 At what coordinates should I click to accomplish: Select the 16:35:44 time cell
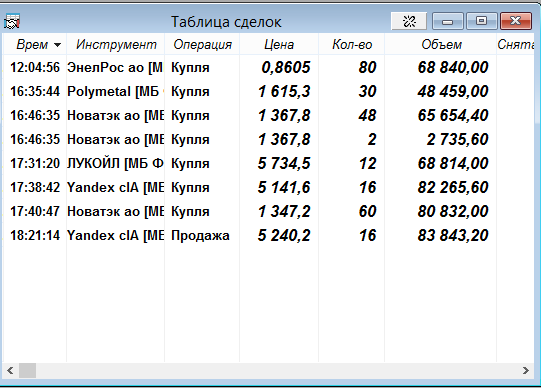[35, 91]
